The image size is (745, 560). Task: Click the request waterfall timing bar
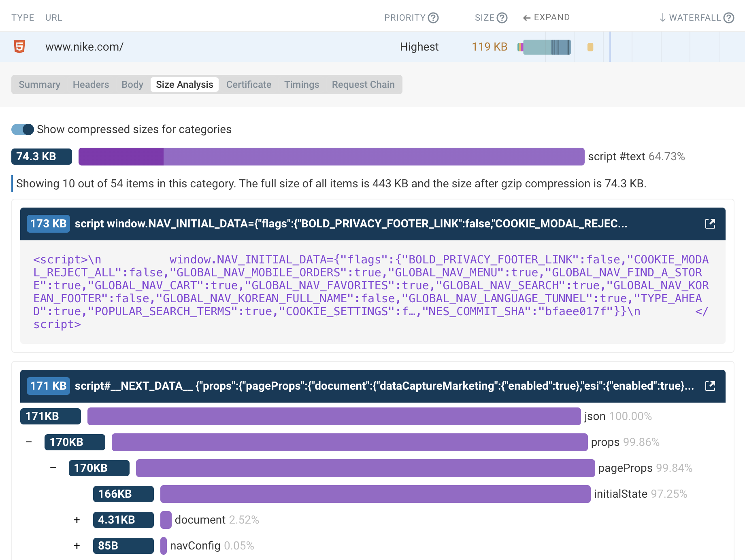(544, 47)
